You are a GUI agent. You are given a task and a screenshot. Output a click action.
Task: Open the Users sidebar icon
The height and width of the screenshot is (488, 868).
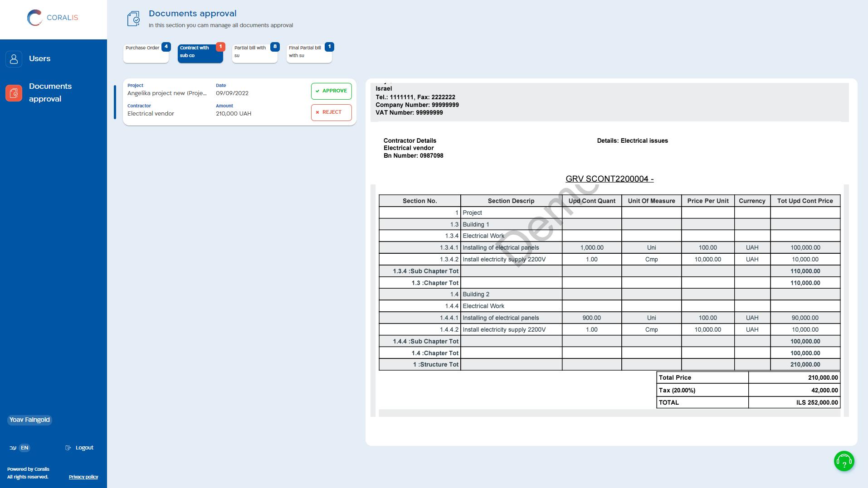14,59
